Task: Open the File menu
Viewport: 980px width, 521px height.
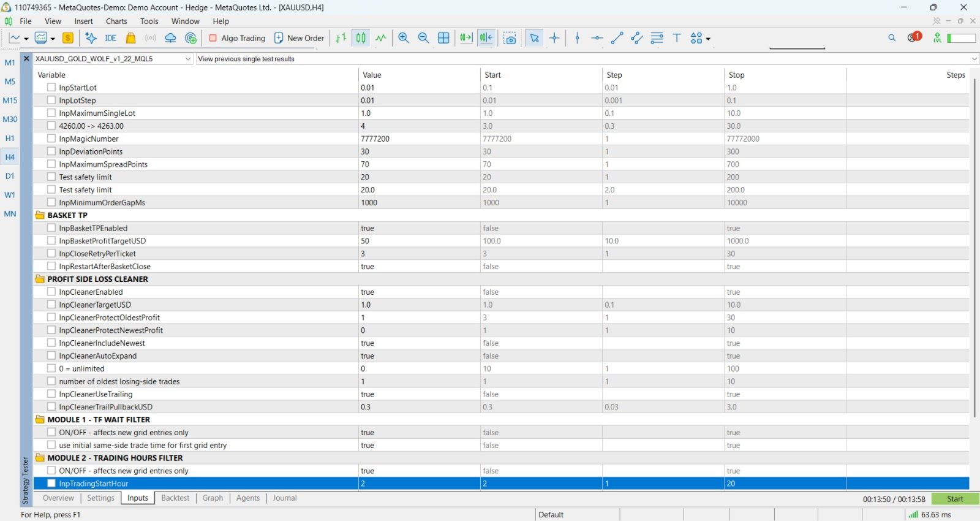Action: [x=26, y=21]
